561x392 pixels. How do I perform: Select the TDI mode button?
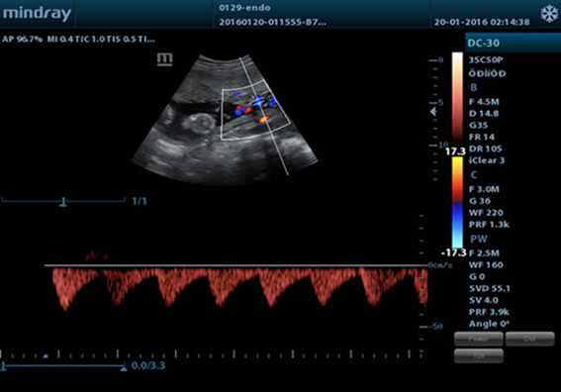pyautogui.click(x=479, y=355)
